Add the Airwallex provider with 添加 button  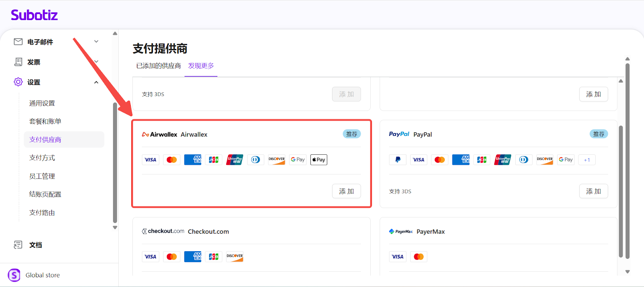[346, 191]
